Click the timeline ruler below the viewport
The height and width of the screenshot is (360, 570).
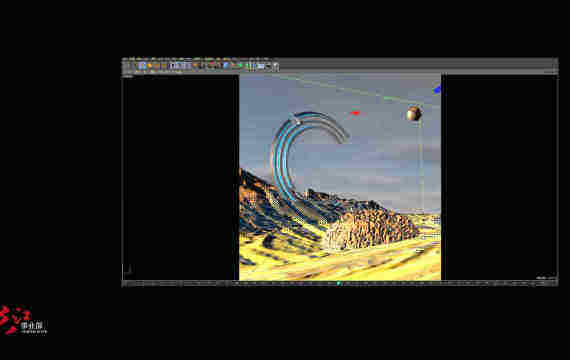coord(340,283)
